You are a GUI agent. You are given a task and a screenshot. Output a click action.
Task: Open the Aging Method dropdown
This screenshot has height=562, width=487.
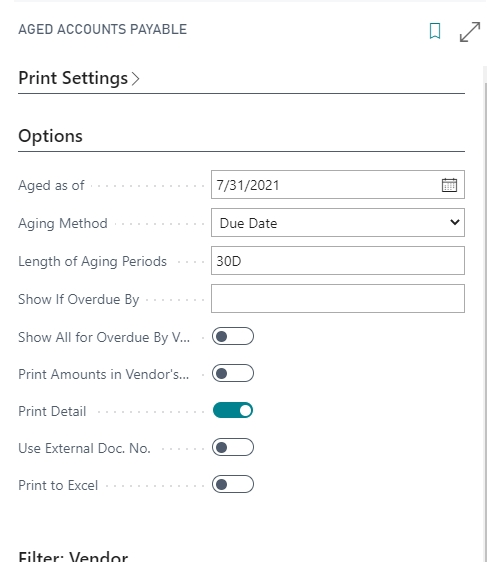point(338,223)
